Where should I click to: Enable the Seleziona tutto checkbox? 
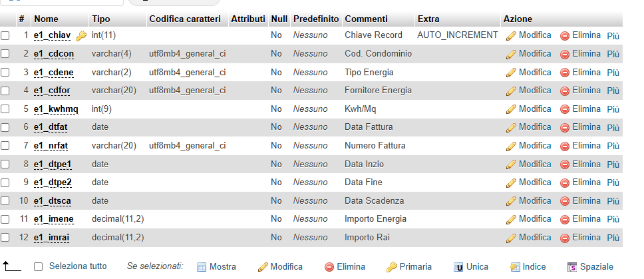pos(38,266)
